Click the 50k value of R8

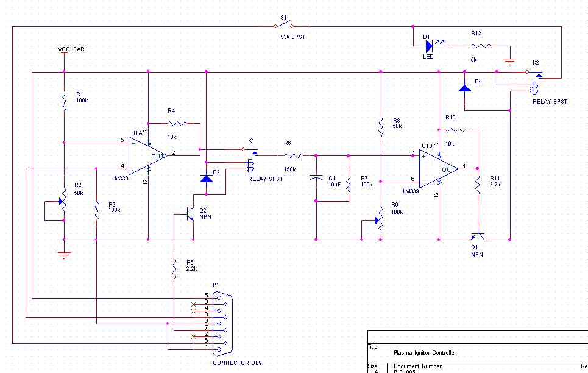(397, 126)
